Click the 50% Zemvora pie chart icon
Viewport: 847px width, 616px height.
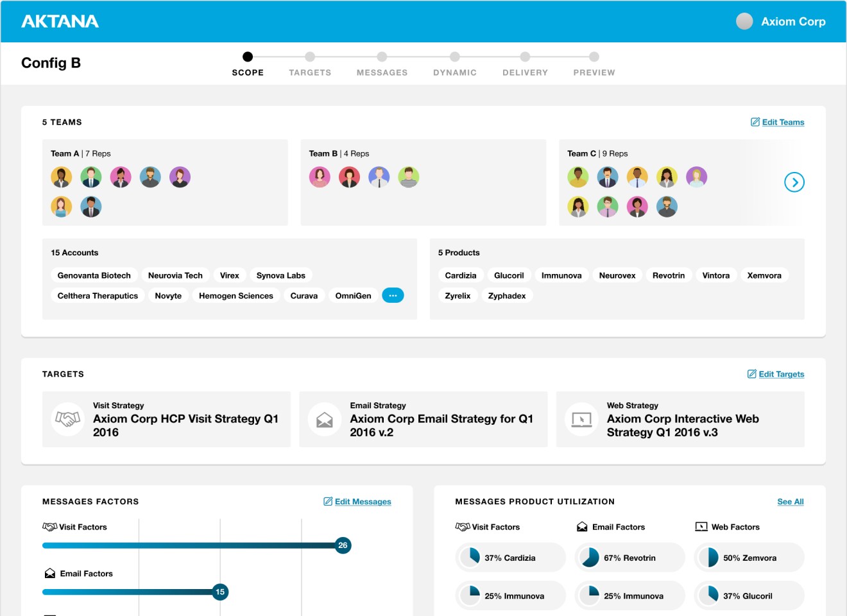tap(709, 558)
